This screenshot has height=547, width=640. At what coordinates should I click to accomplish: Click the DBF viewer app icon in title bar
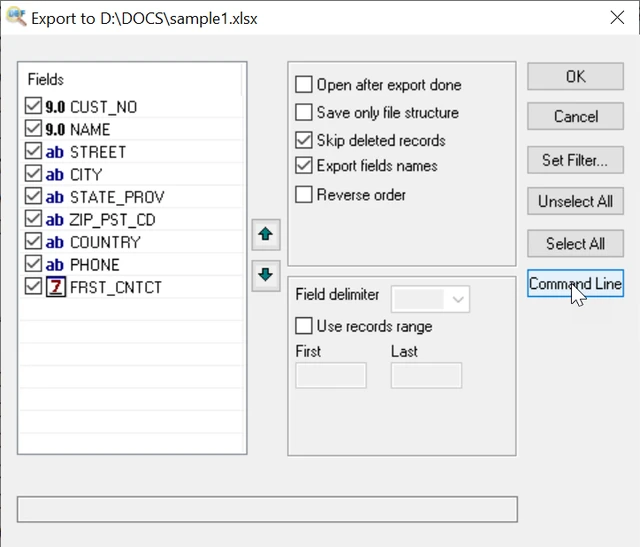coord(17,18)
